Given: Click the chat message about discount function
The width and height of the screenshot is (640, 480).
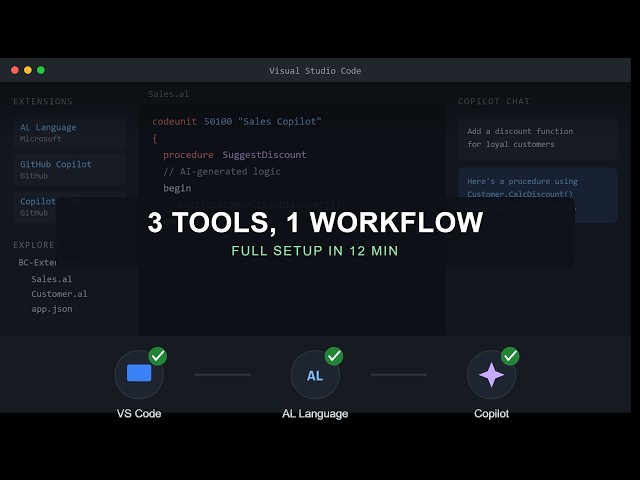Looking at the screenshot, I should click(538, 138).
